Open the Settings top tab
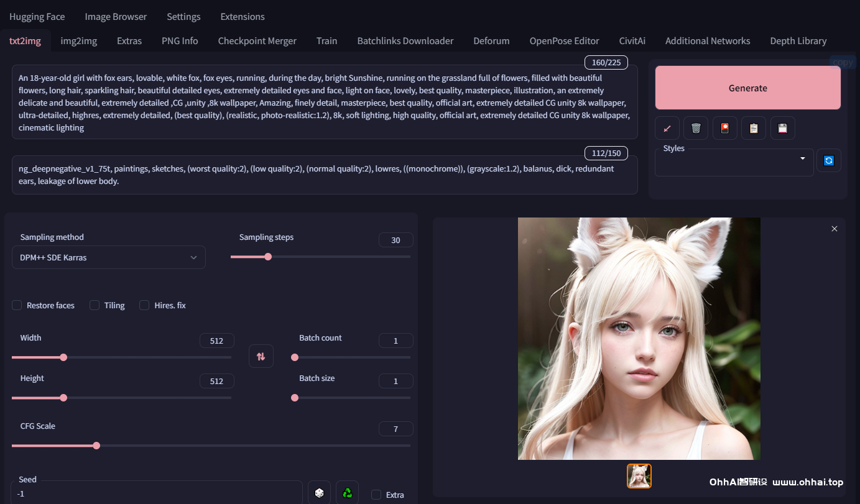Screen dimensions: 860x504 click(183, 17)
